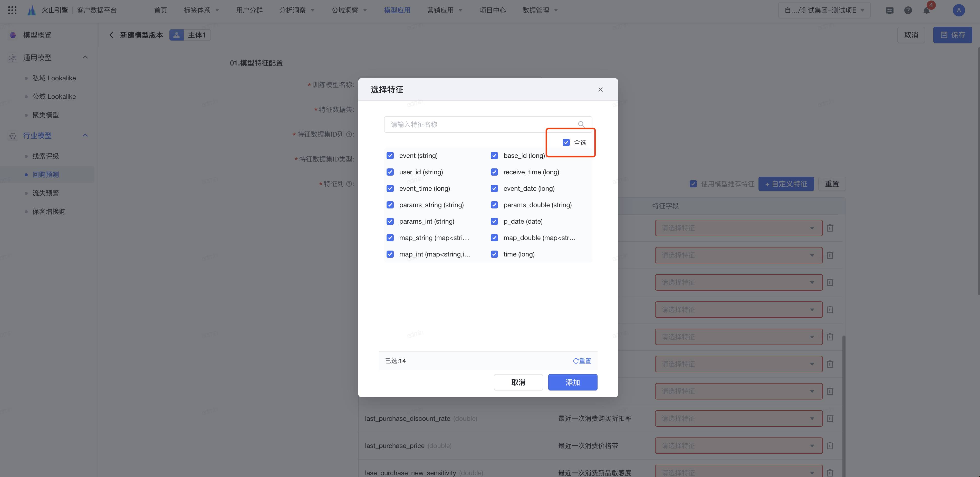
Task: Uncheck params_string (string) feature
Action: (x=390, y=205)
